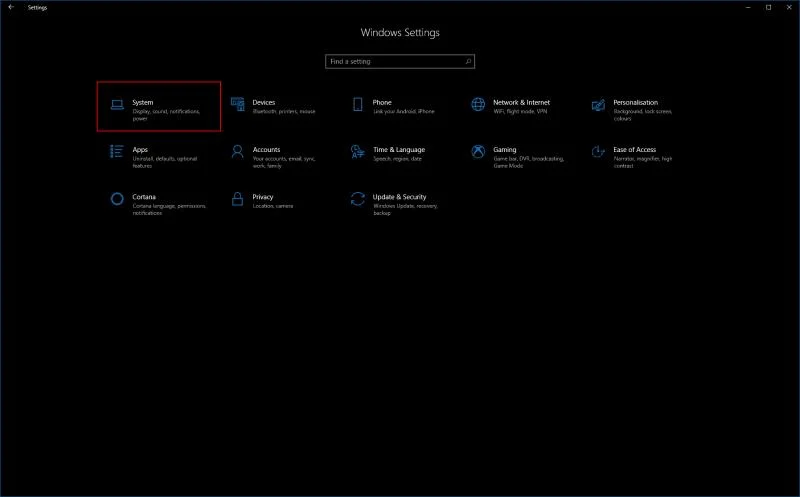Screen dimensions: 800x497
Task: Open the Apps settings label
Action: tap(140, 150)
